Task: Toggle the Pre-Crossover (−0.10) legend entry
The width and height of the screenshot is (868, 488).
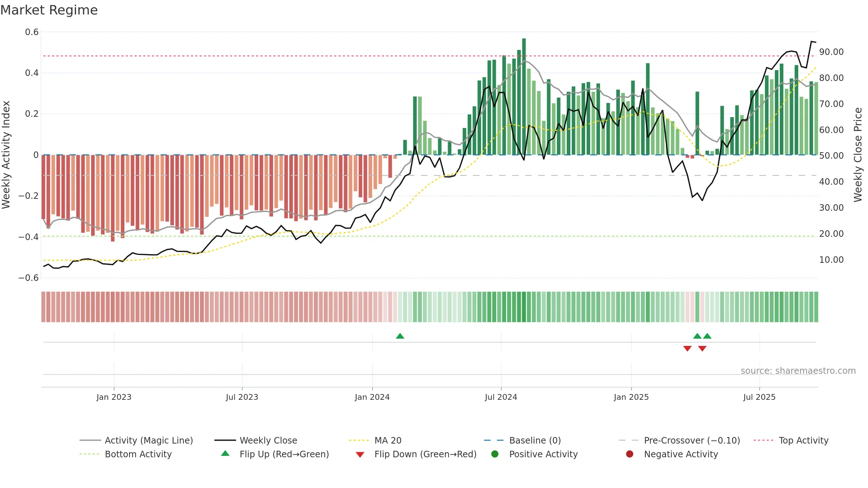Action: (679, 440)
